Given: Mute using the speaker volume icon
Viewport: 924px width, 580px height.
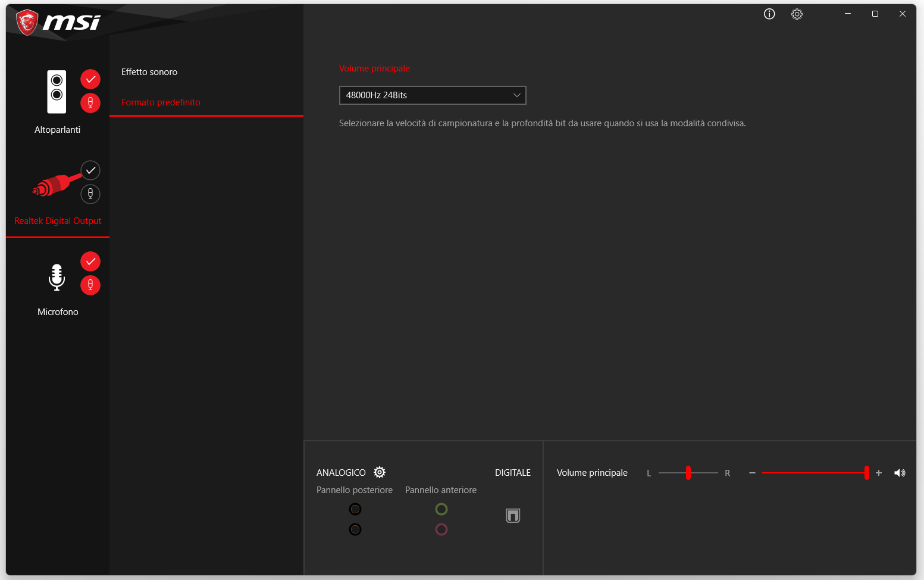Looking at the screenshot, I should 900,473.
